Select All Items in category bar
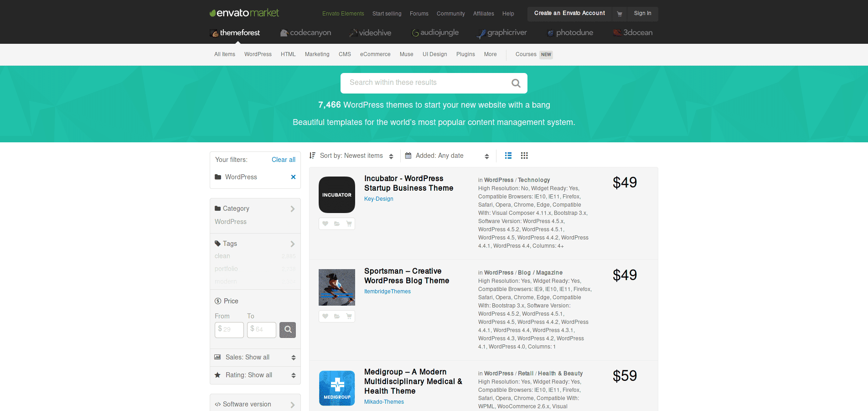The width and height of the screenshot is (868, 411). [225, 54]
